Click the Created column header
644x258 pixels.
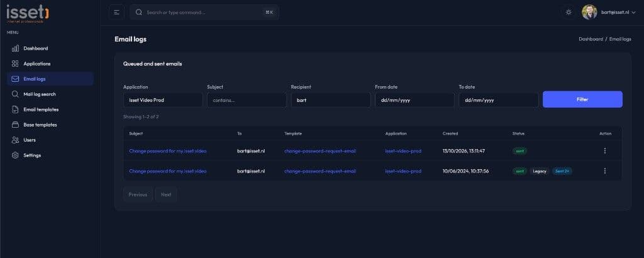point(450,133)
